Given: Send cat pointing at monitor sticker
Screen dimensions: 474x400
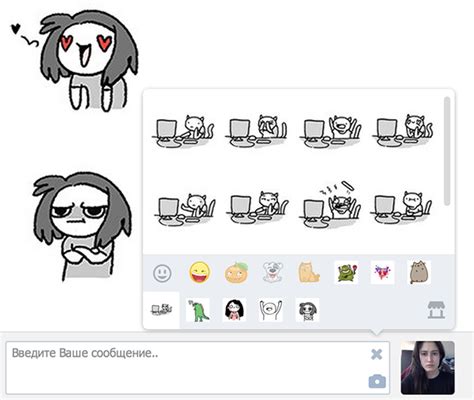Looking at the screenshot, I should click(185, 210).
